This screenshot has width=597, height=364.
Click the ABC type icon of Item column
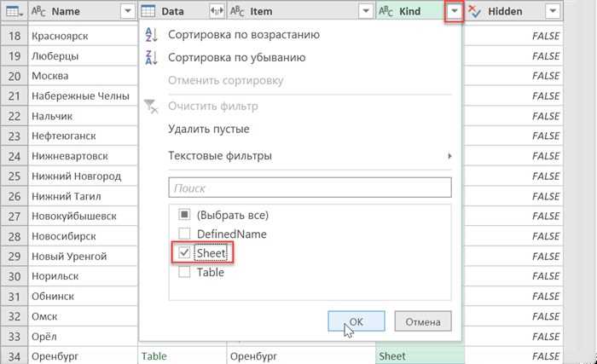coord(237,11)
